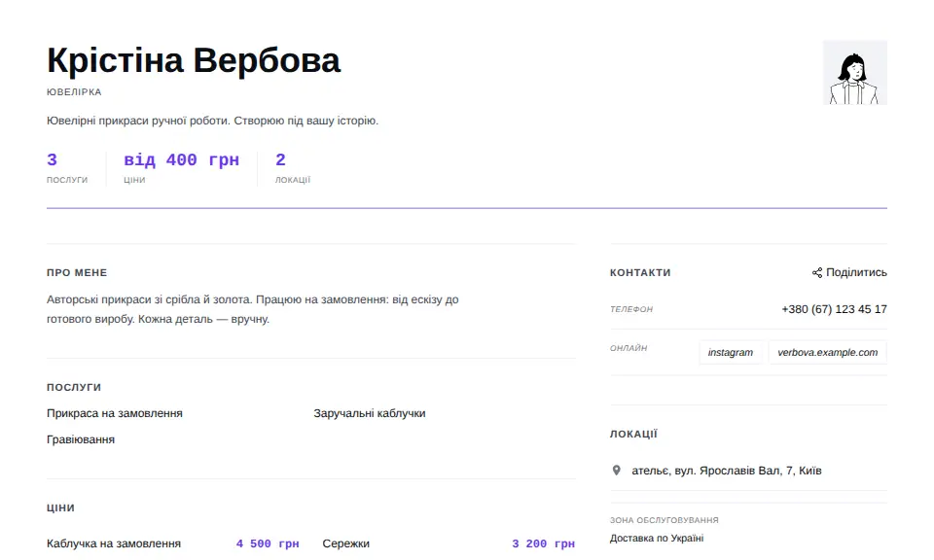Click the ЗОНА ОБСЛУГОВУВАННЯ label
Image resolution: width=934 pixels, height=560 pixels.
tap(665, 519)
